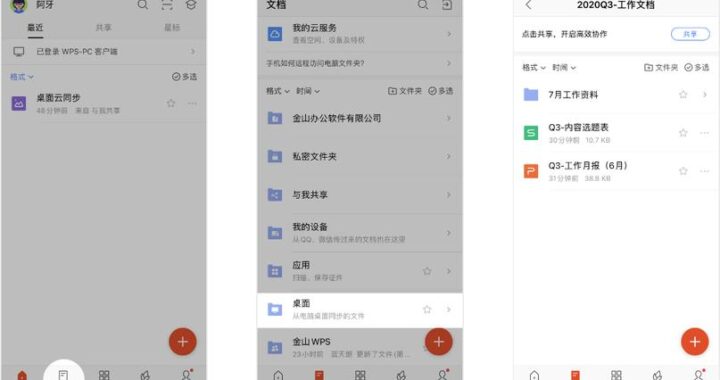Open the Q3-内容选题表 spreadsheet

click(616, 133)
